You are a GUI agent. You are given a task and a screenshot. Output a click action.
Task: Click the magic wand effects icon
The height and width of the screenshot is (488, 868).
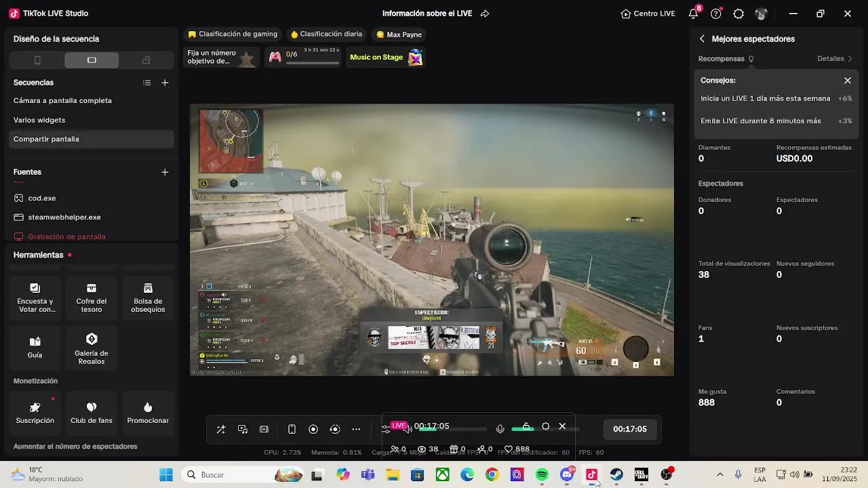click(221, 429)
